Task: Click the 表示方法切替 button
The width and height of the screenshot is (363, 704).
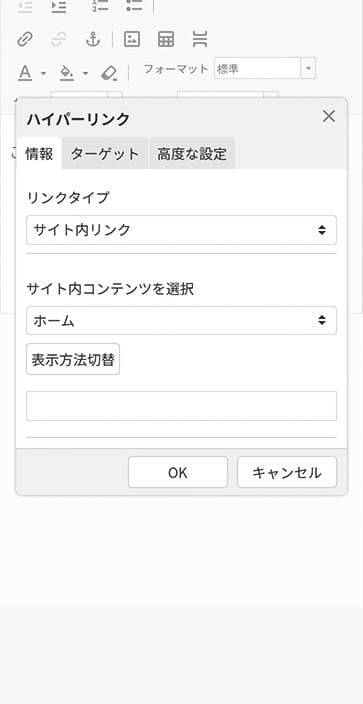Action: click(73, 359)
